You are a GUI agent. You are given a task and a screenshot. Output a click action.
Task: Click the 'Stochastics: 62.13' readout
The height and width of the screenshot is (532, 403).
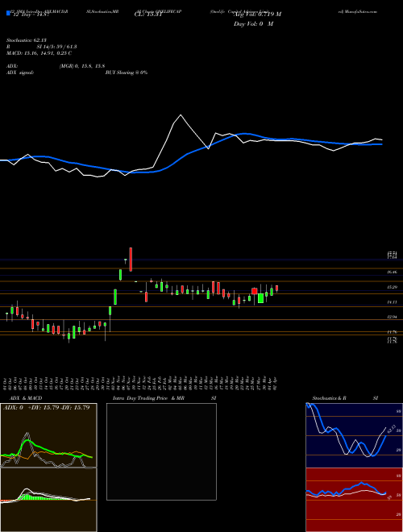pos(27,40)
